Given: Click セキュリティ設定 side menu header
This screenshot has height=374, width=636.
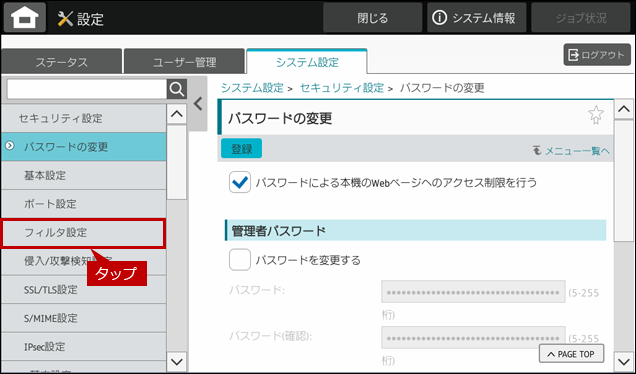Looking at the screenshot, I should (84, 118).
